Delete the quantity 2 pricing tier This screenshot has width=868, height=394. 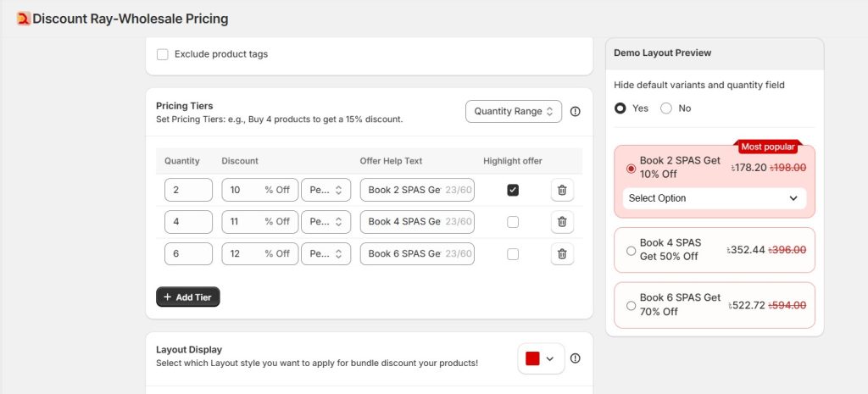562,190
